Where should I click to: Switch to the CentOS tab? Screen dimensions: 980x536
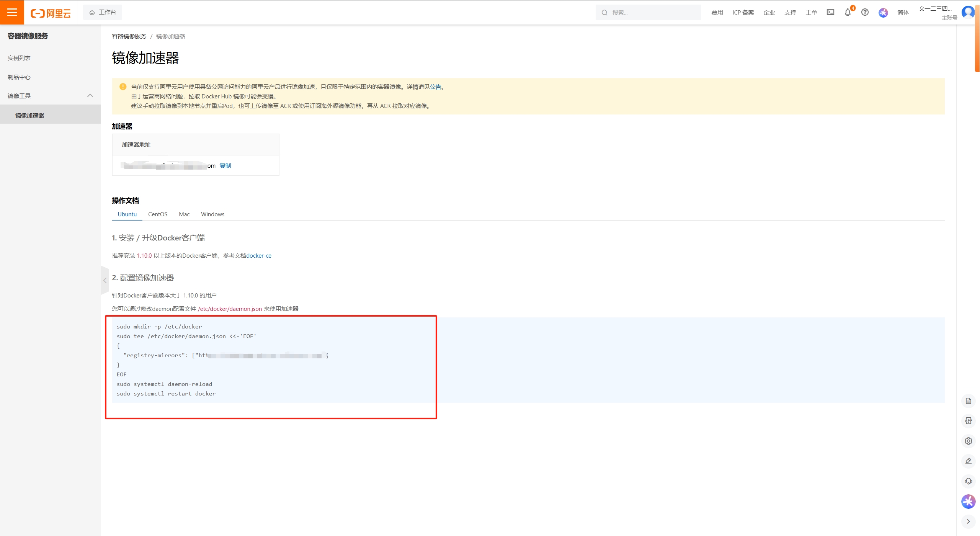click(x=158, y=214)
